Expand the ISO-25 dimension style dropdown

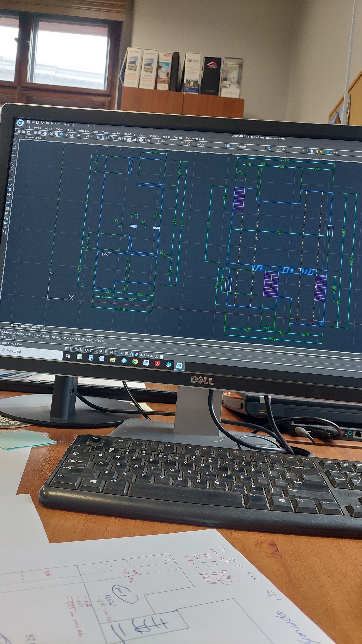[222, 145]
